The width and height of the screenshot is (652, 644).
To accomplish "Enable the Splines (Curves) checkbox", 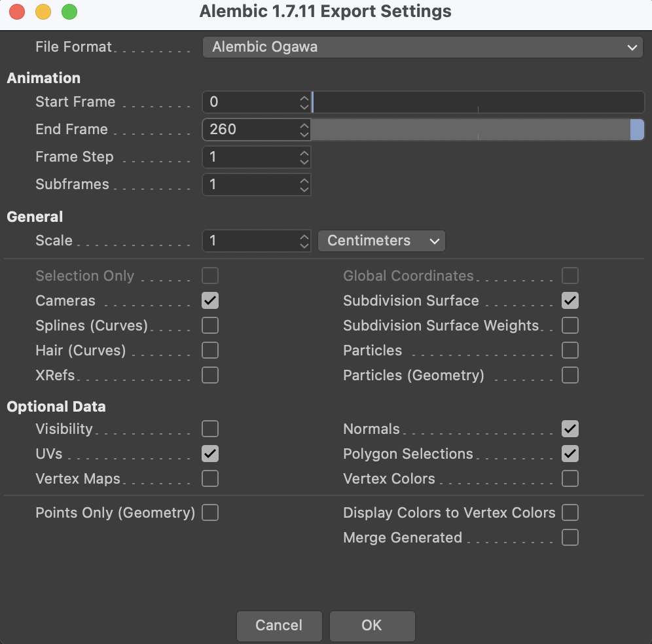I will (210, 325).
